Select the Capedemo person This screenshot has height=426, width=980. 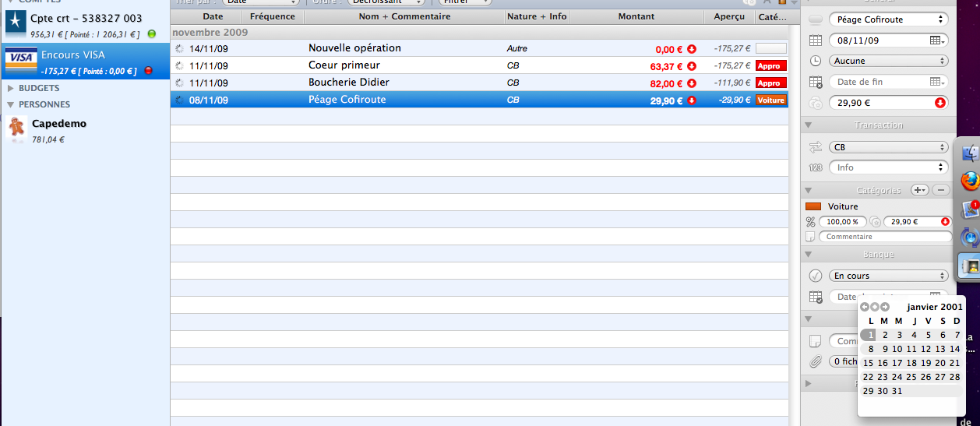pos(85,130)
